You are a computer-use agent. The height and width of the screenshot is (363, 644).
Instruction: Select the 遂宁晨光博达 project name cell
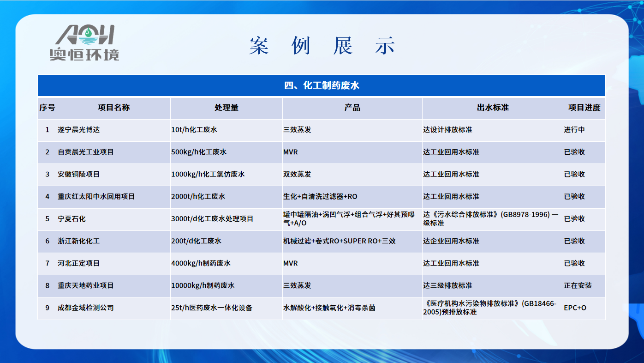79,130
